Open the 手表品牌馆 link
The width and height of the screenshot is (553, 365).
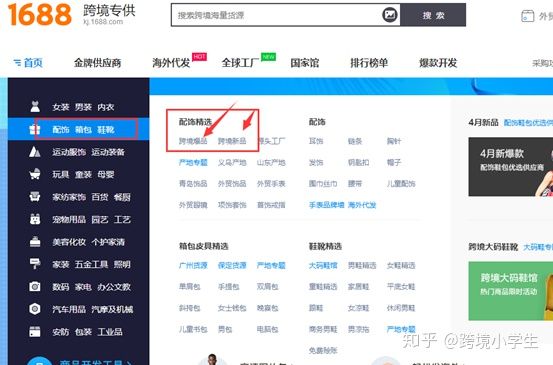click(x=327, y=205)
